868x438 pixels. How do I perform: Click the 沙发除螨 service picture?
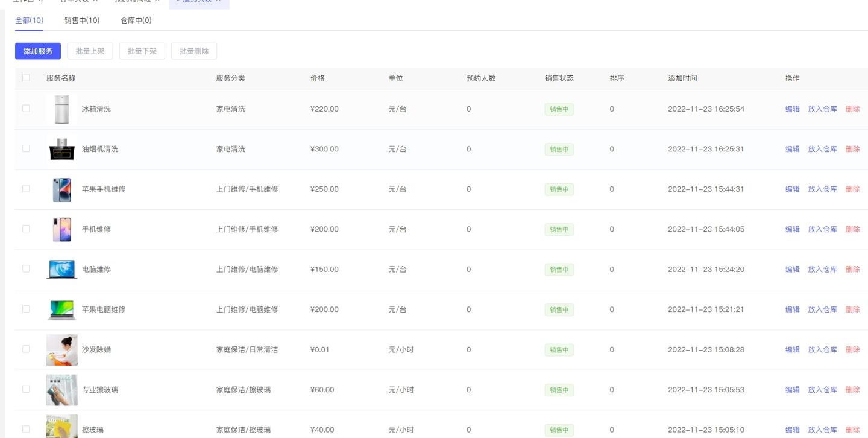[61, 350]
